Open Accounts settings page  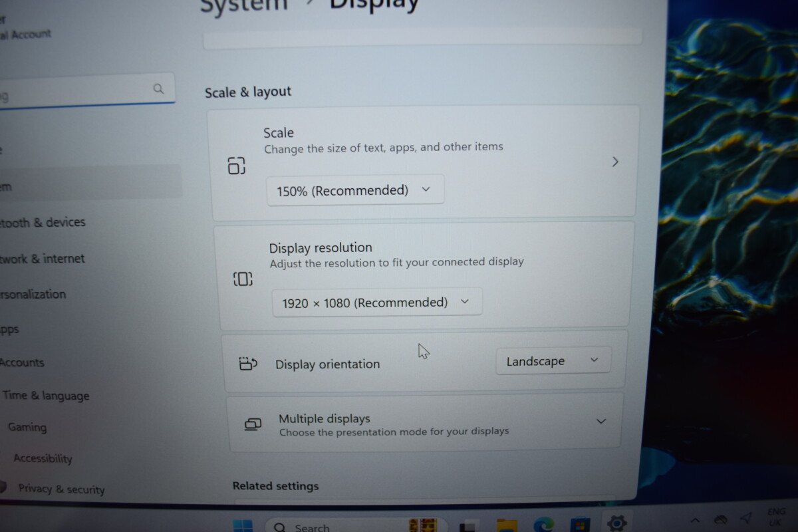pyautogui.click(x=22, y=362)
